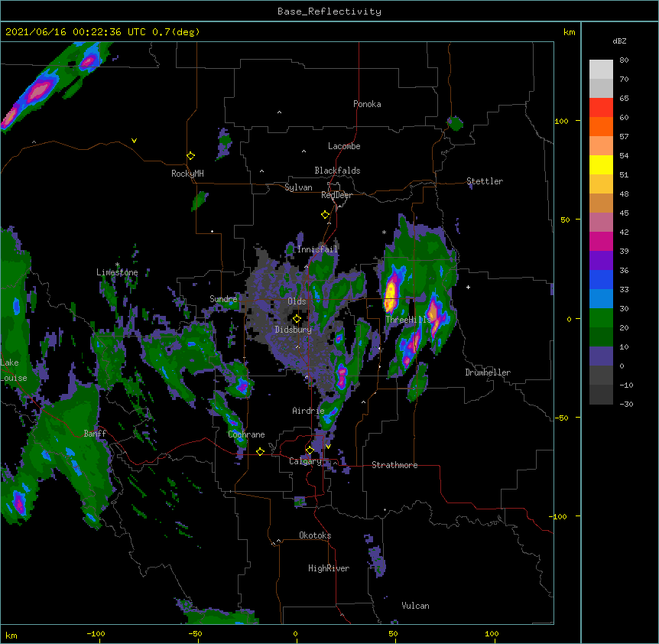The width and height of the screenshot is (659, 644).
Task: Select the Vulcan town label
Action: click(x=415, y=606)
